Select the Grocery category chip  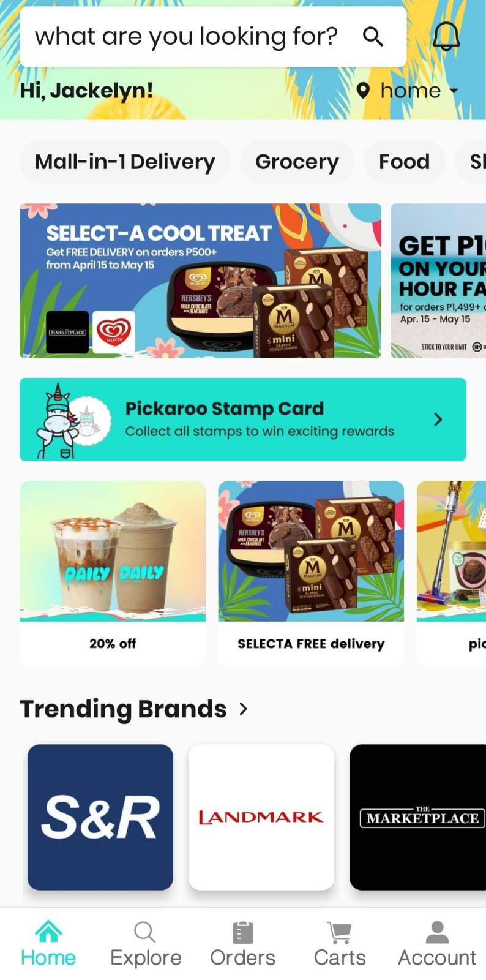[297, 162]
